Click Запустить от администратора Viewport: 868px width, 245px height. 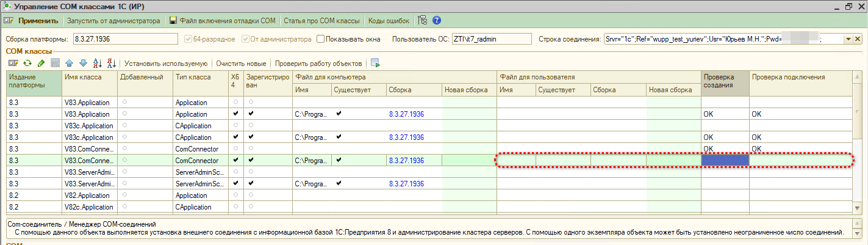coord(113,21)
